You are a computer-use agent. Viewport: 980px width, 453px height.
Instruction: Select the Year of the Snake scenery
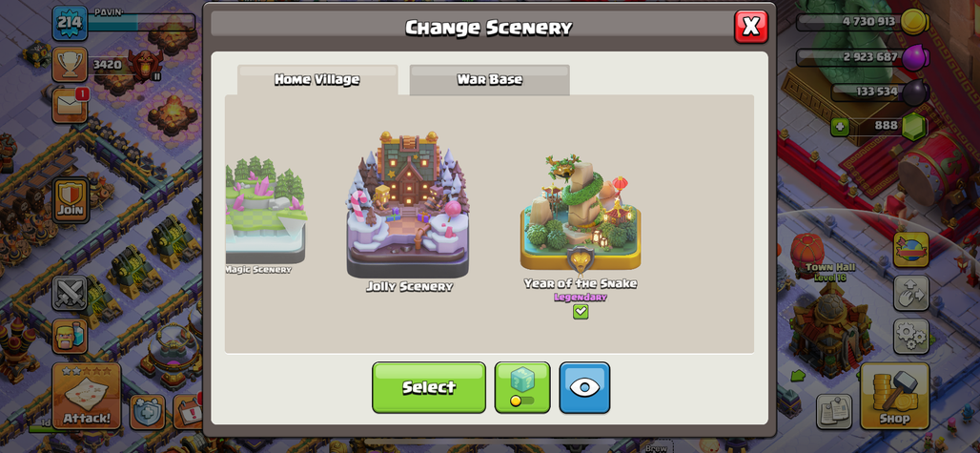(x=581, y=222)
